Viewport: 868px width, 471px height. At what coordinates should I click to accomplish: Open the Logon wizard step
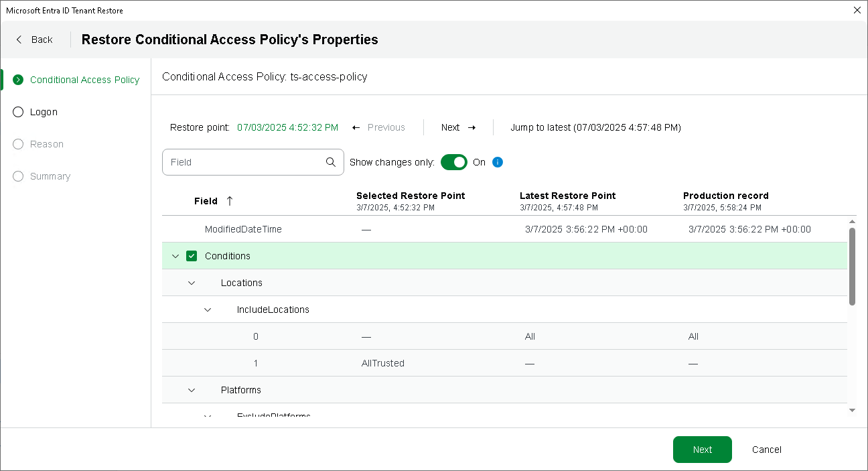[44, 112]
